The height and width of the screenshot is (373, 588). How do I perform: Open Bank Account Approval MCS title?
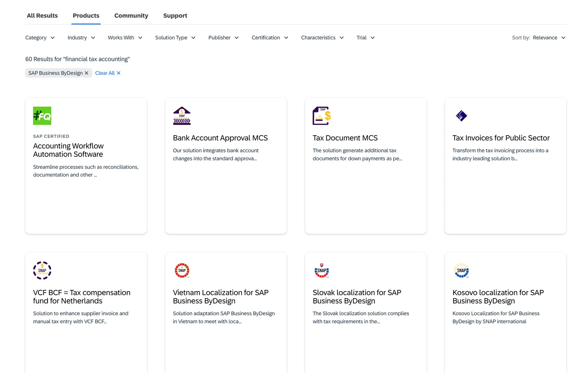pos(220,138)
